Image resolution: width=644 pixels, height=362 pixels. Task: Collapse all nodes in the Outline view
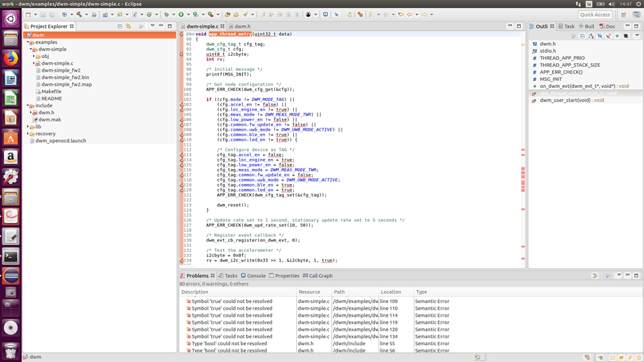pos(583,35)
